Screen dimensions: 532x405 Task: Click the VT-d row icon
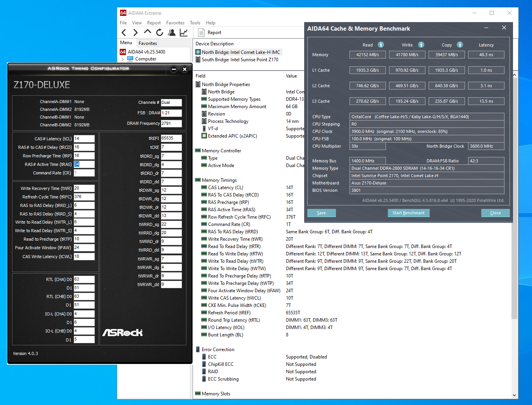pos(204,129)
